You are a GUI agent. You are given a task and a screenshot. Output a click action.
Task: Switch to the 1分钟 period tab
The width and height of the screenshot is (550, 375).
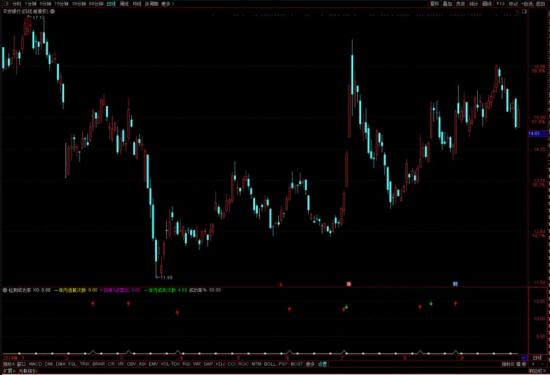pos(31,4)
